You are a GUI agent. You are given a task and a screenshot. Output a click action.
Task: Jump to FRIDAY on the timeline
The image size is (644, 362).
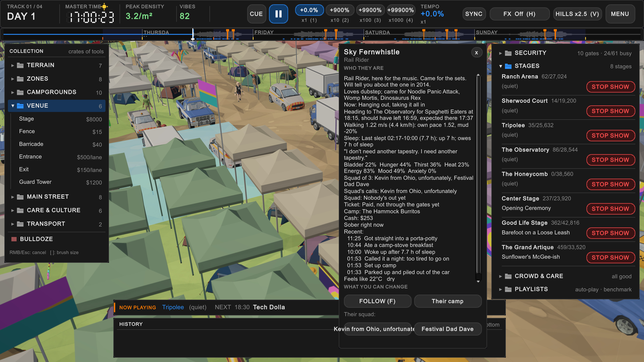(264, 32)
